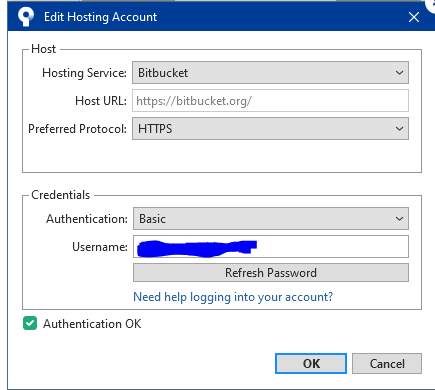Click the Refresh Password button
Viewport: 435px width, 390px height.
271,273
